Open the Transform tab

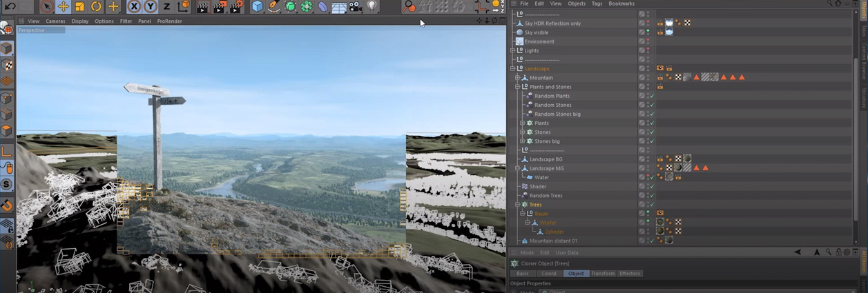point(603,274)
